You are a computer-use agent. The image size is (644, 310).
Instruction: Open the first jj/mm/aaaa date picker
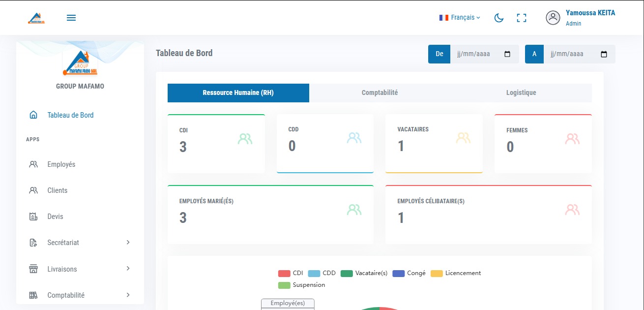[x=484, y=54]
